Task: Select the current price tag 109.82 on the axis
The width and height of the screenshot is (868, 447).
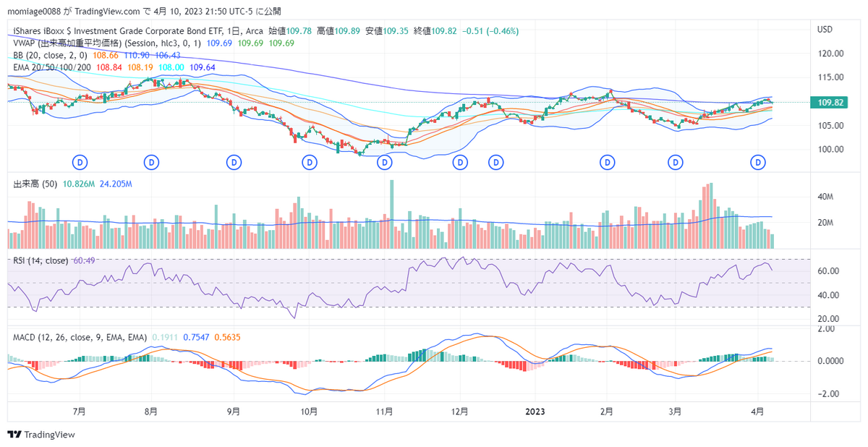Action: click(x=829, y=103)
